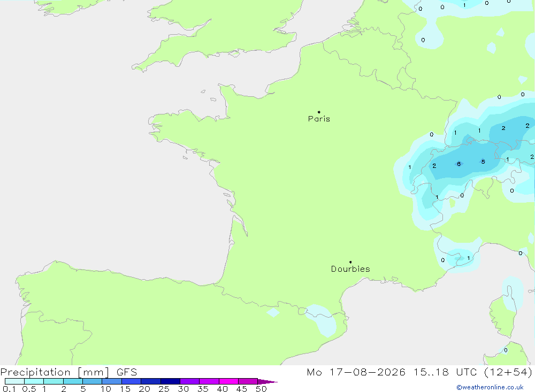The image size is (535, 392).
Task: Click the '50' legend scale label
Action: coord(261,389)
